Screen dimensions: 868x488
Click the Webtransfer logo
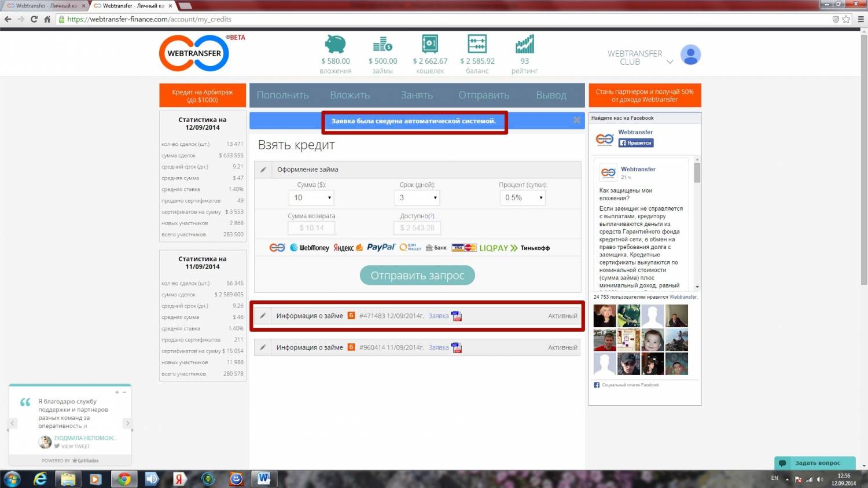pyautogui.click(x=194, y=53)
